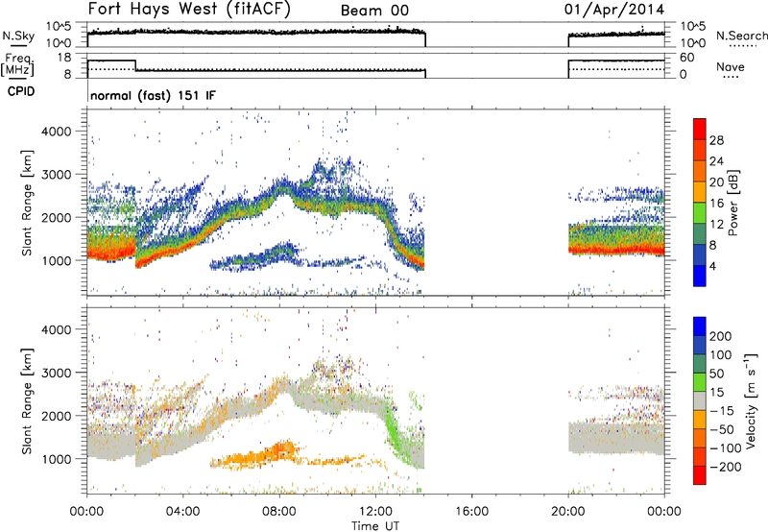Click the bright blue bottom segment of the Power bar
768x532 pixels.
pos(700,276)
